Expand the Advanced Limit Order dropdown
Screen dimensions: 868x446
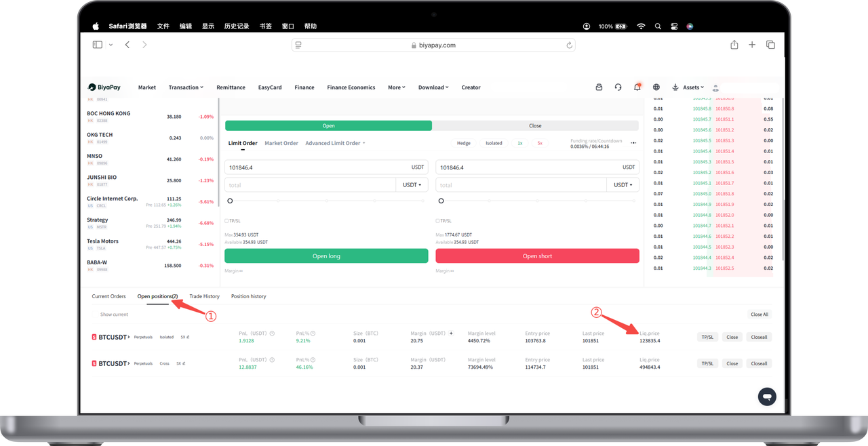coord(335,143)
